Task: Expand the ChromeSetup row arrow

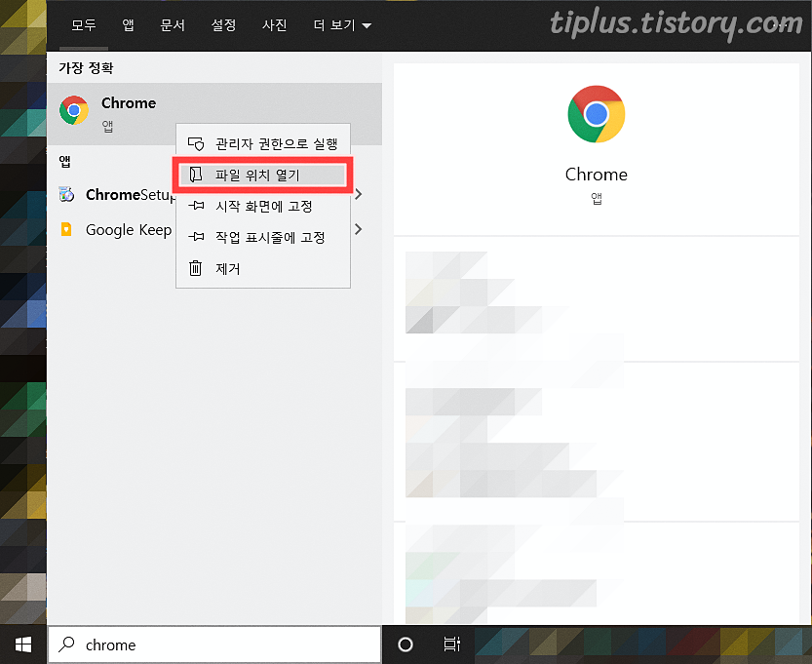Action: coord(359,194)
